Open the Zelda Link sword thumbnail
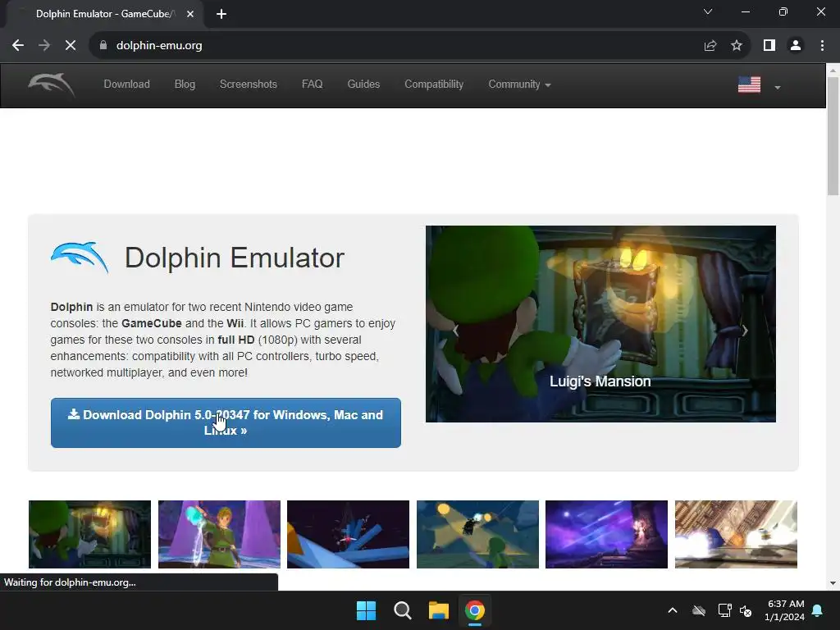The height and width of the screenshot is (630, 840). 219,534
